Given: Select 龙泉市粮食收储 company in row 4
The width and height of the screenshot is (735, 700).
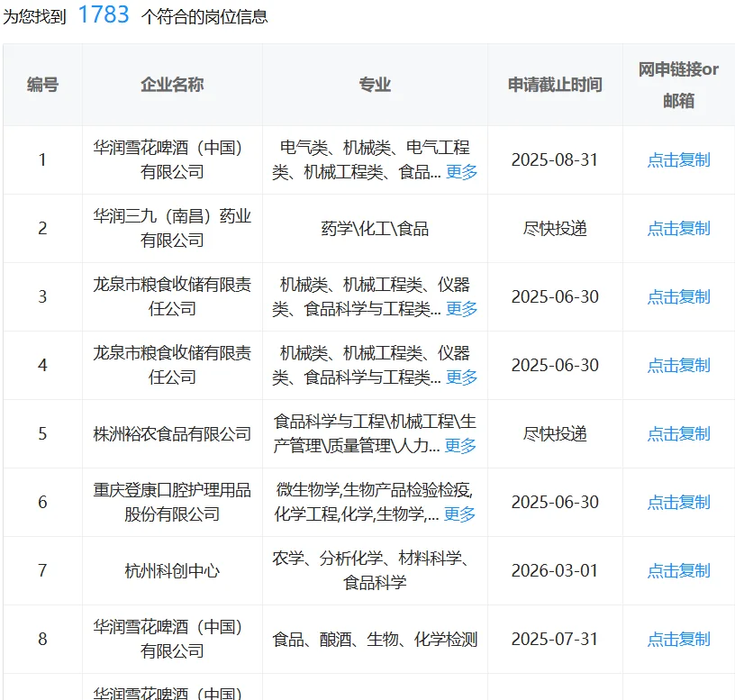Looking at the screenshot, I should pos(172,365).
